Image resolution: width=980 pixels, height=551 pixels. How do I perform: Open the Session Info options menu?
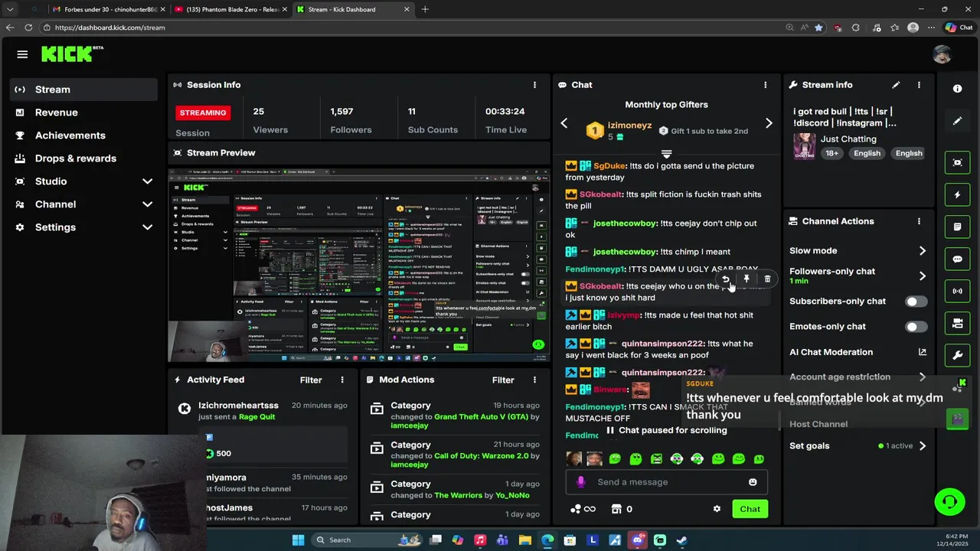[x=534, y=85]
